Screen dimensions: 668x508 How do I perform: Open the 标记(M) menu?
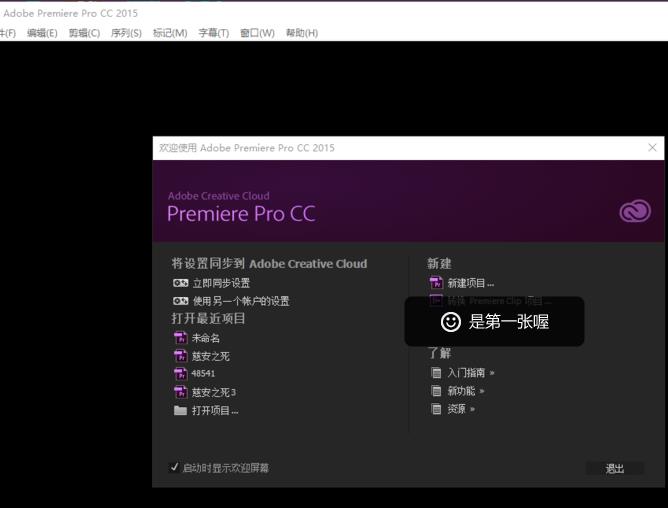170,33
